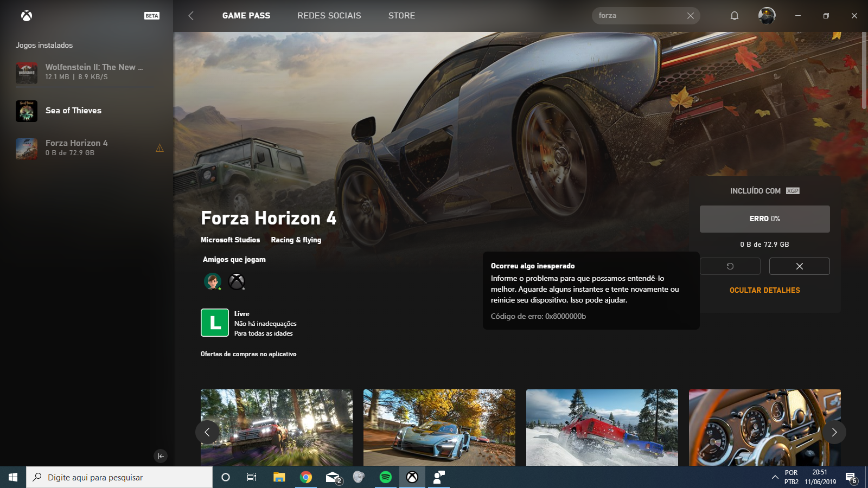Image resolution: width=868 pixels, height=488 pixels.
Task: Click the Forza Horizon 4 warning triangle
Action: pos(159,148)
